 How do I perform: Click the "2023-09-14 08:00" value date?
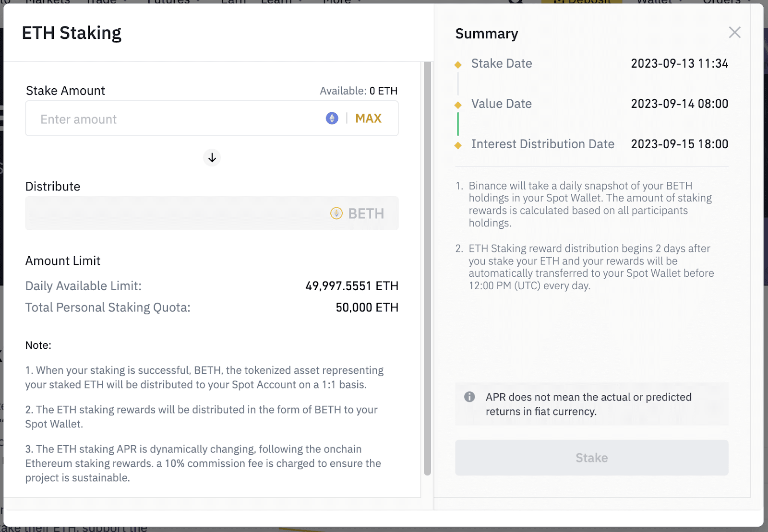(x=679, y=104)
